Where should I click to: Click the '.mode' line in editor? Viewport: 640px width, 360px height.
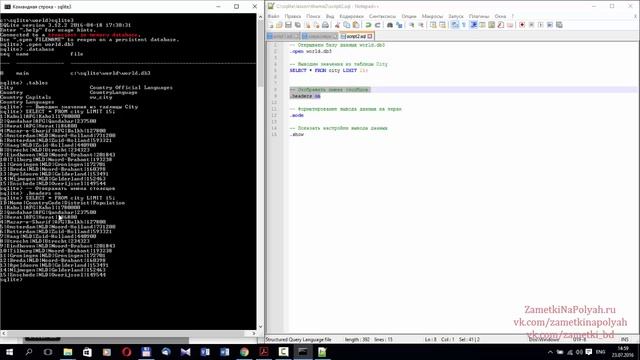coord(297,116)
